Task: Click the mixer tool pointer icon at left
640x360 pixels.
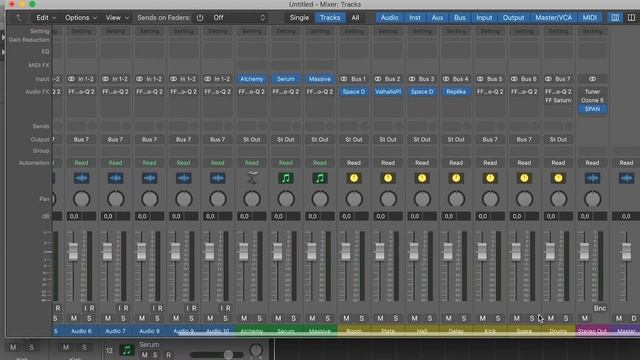Action: pos(18,18)
